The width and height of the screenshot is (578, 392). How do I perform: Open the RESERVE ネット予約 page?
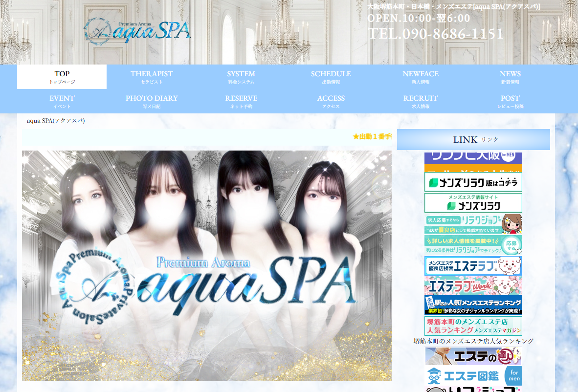pos(241,101)
